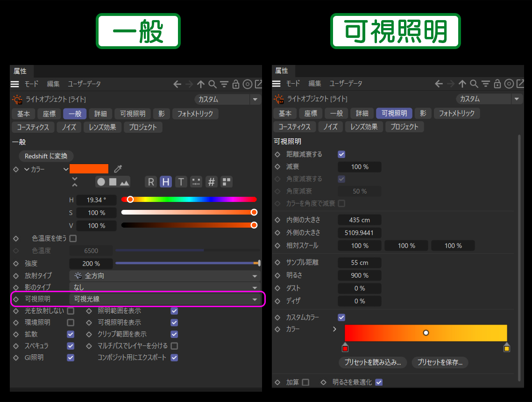Image resolution: width=532 pixels, height=402 pixels.
Task: Click the hex # color mode icon
Action: [212, 182]
